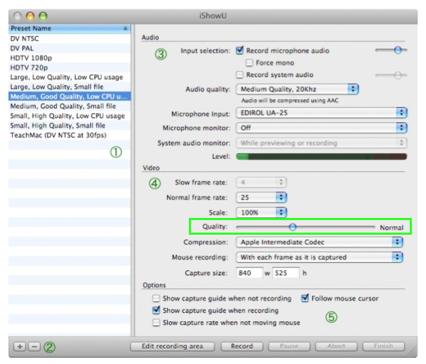
Task: Open the Normal frame rate dropdown
Action: coord(261,197)
